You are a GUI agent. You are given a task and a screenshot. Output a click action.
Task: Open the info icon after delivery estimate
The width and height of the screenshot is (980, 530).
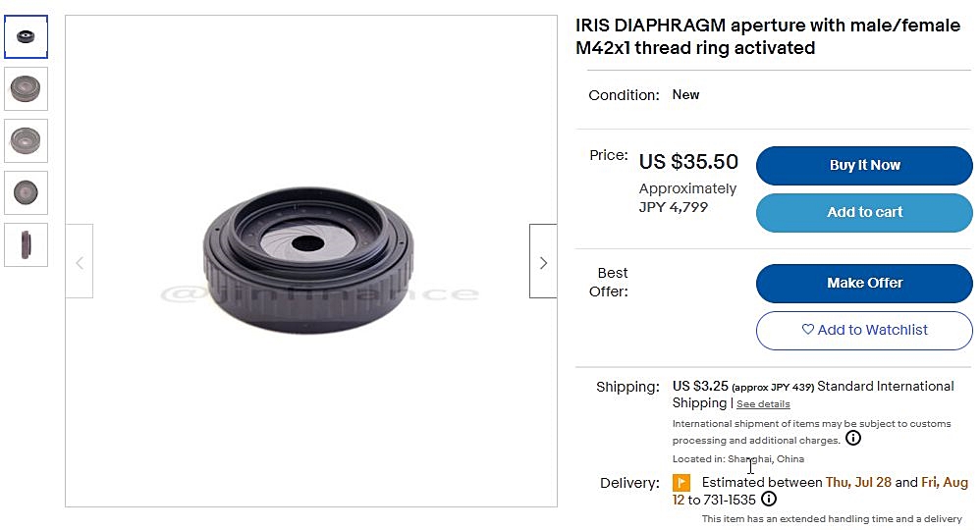(x=769, y=500)
